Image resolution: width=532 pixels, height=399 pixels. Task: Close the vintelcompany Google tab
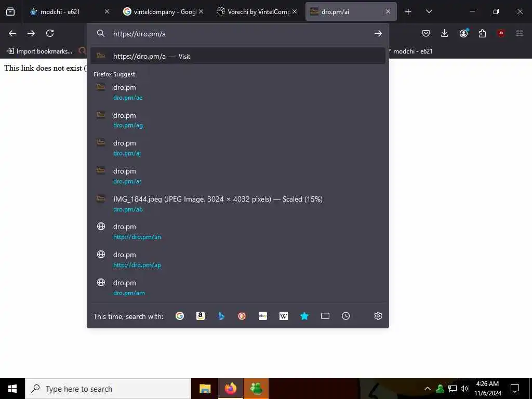[x=201, y=11]
